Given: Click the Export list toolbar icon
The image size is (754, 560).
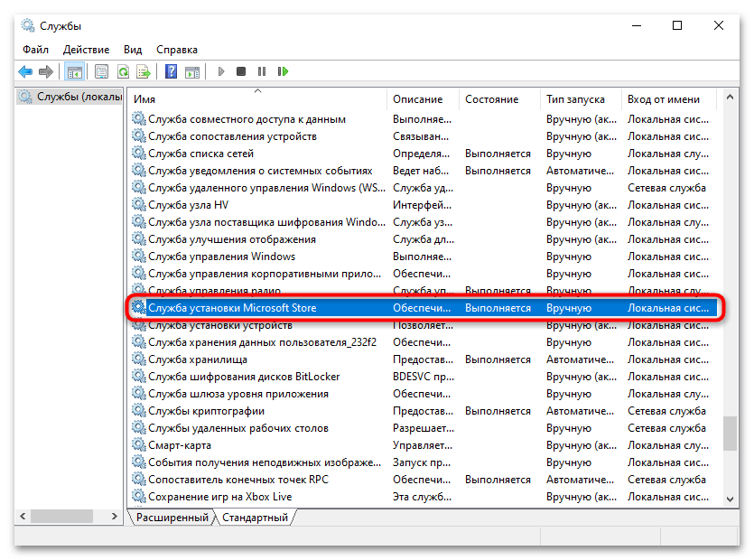Looking at the screenshot, I should point(144,71).
